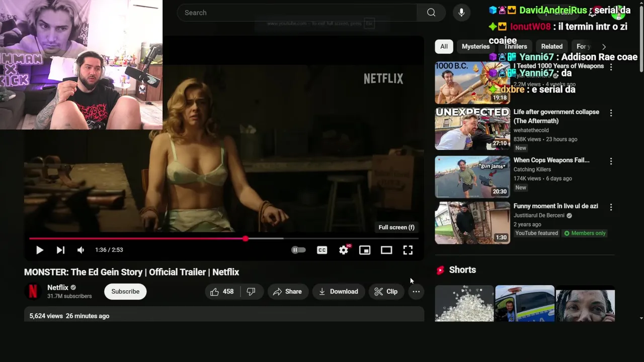Focus the Search input field
The image size is (644, 362).
click(x=297, y=13)
